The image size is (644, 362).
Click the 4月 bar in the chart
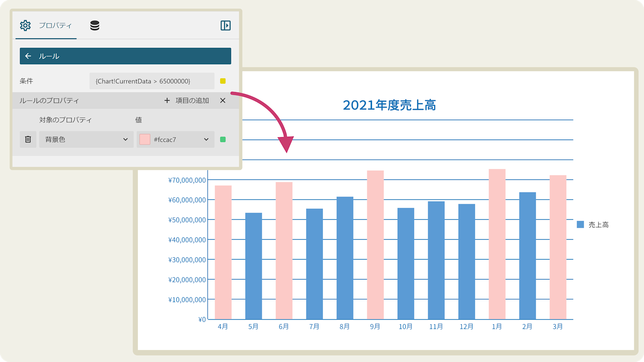click(x=223, y=252)
